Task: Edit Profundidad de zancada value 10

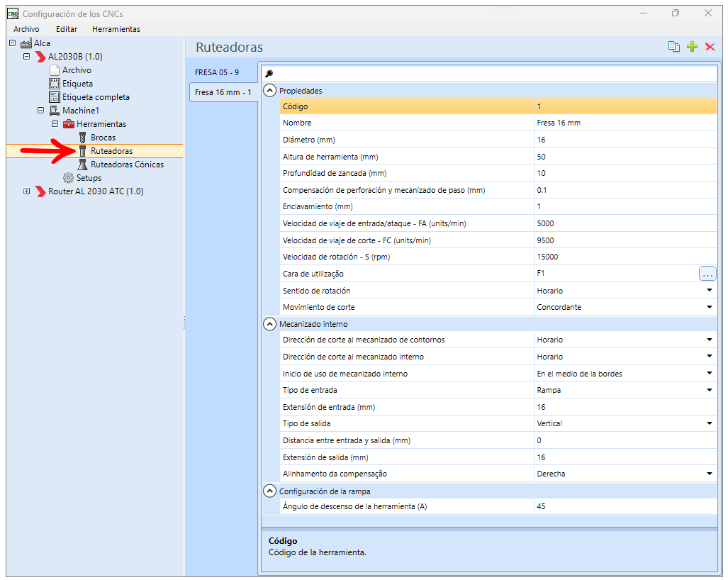Action: pos(625,173)
